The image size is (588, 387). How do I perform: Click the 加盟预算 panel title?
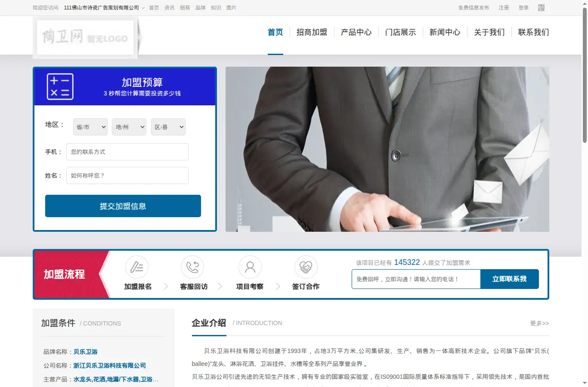(x=142, y=82)
